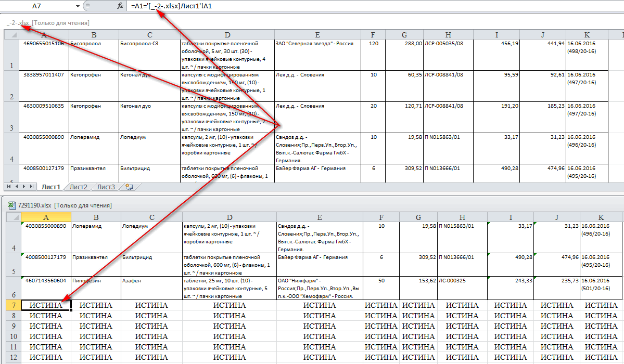Screen dimensions: 624x364
Task: Select row 7 header in bottom workbook
Action: click(x=12, y=305)
